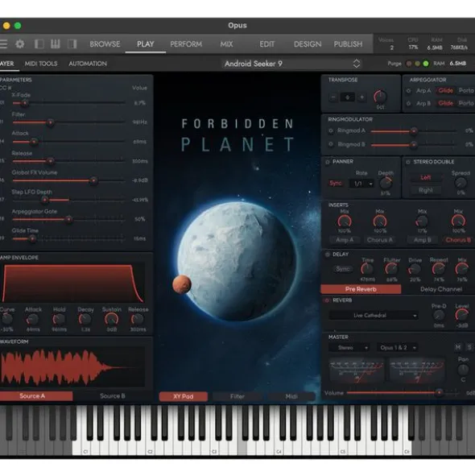Screen dimensions: 475x476
Task: Click the Amp B mix knob
Action: [422, 221]
